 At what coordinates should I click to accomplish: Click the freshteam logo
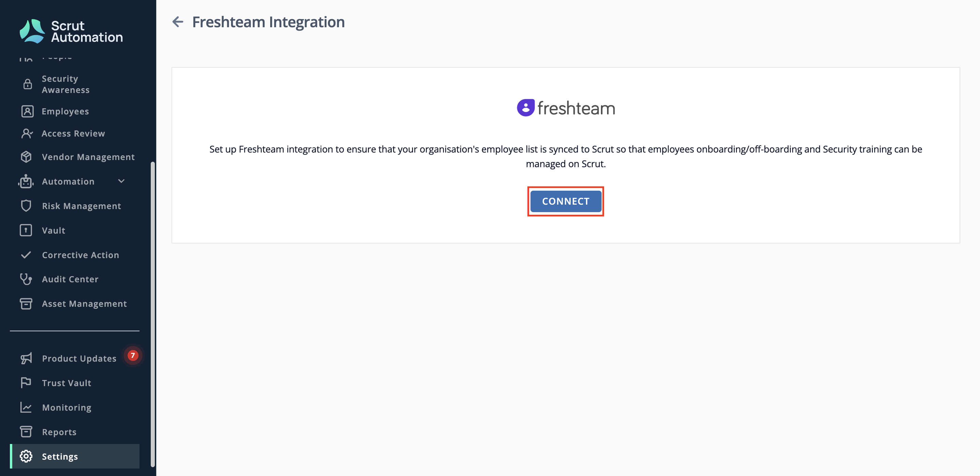coord(566,108)
